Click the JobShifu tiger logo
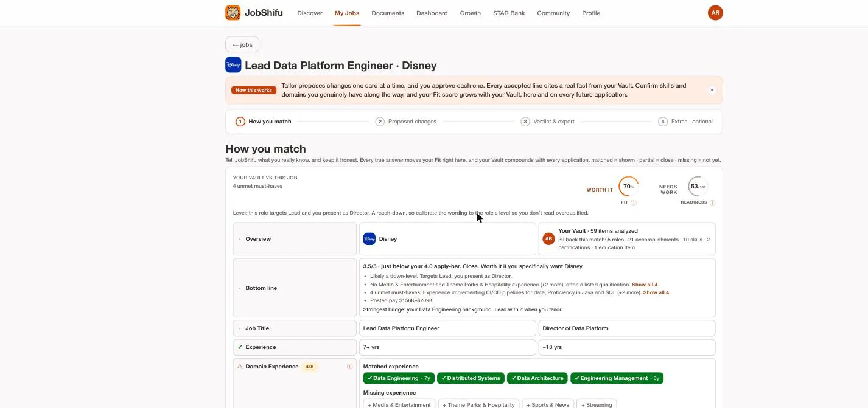Image resolution: width=868 pixels, height=408 pixels. tap(233, 13)
